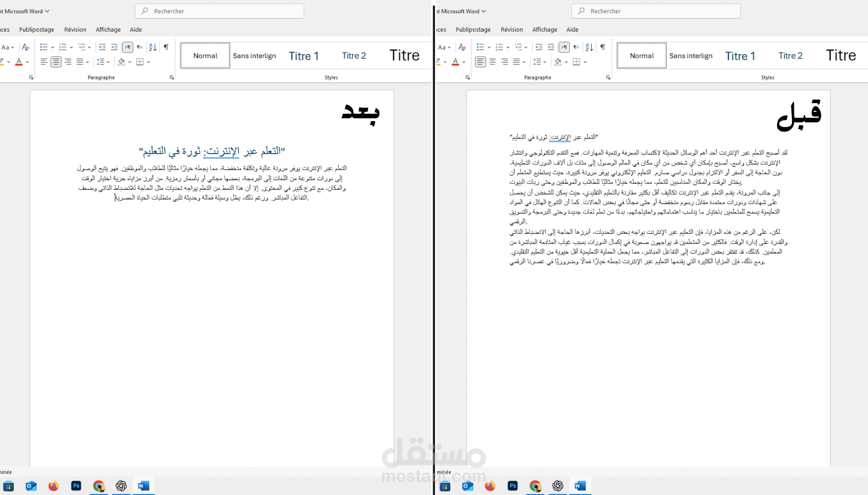Open Outlook from the right taskbar
Image resolution: width=868 pixels, height=495 pixels.
point(468,486)
